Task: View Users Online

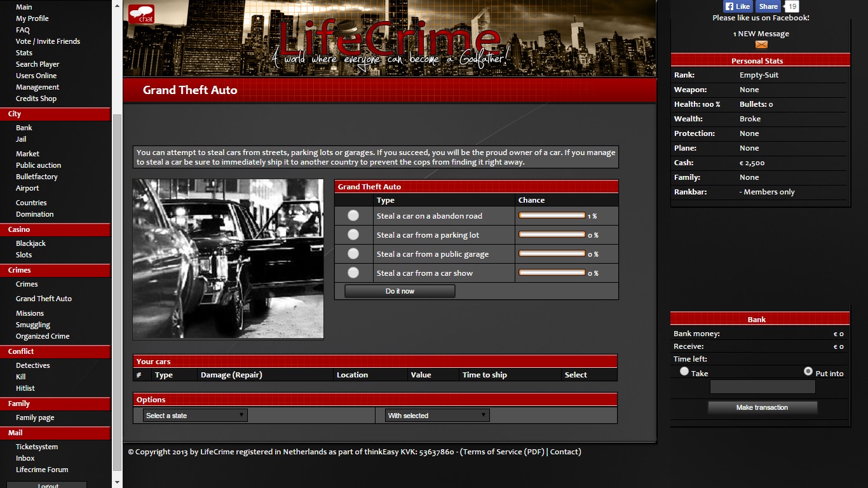Action: (36, 76)
